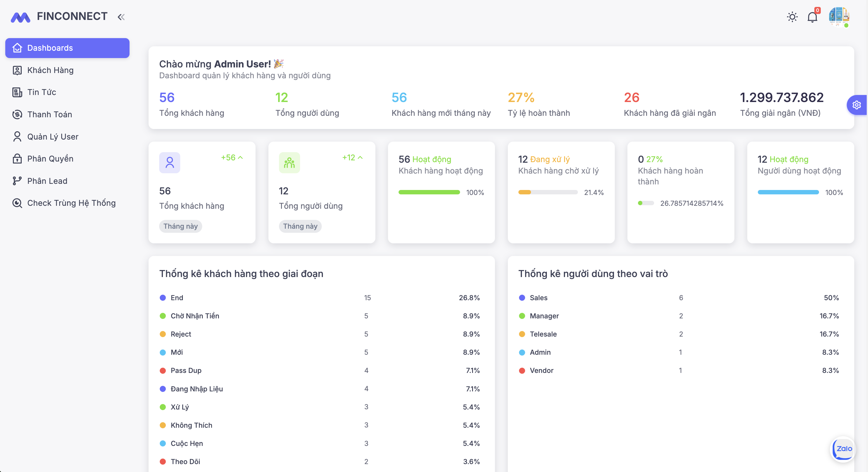Collapse the sidebar with double-chevron icon
This screenshot has height=472, width=868.
pos(121,17)
